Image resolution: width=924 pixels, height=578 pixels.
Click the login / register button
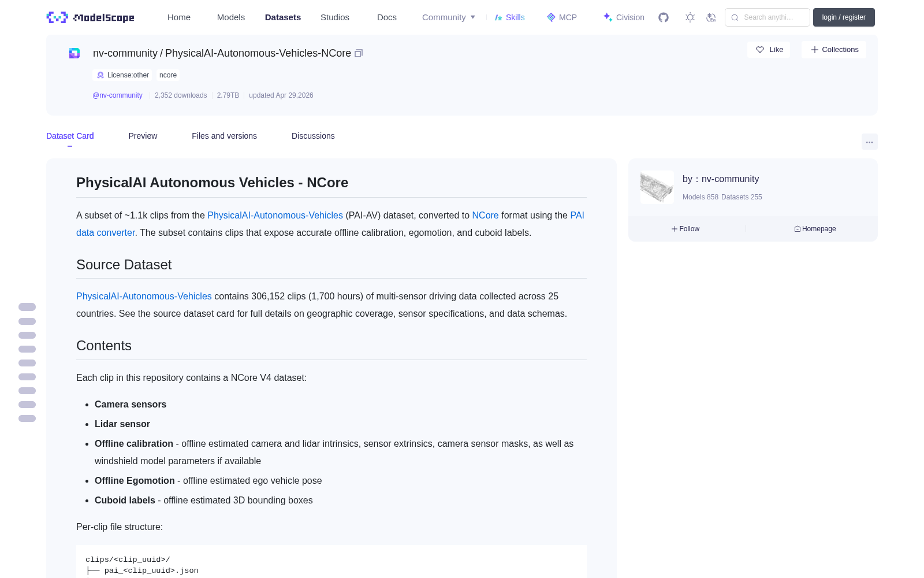coord(844,17)
